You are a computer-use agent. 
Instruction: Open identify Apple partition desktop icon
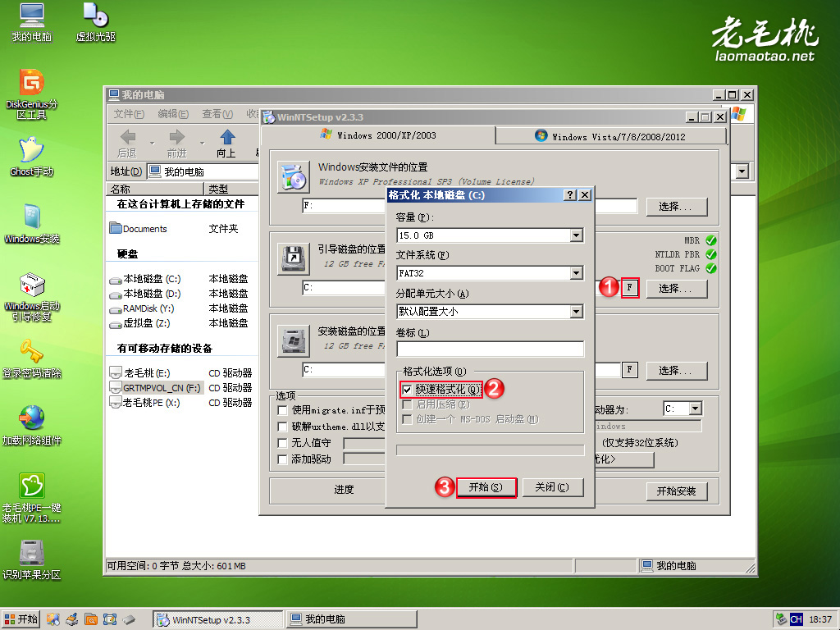(x=32, y=560)
